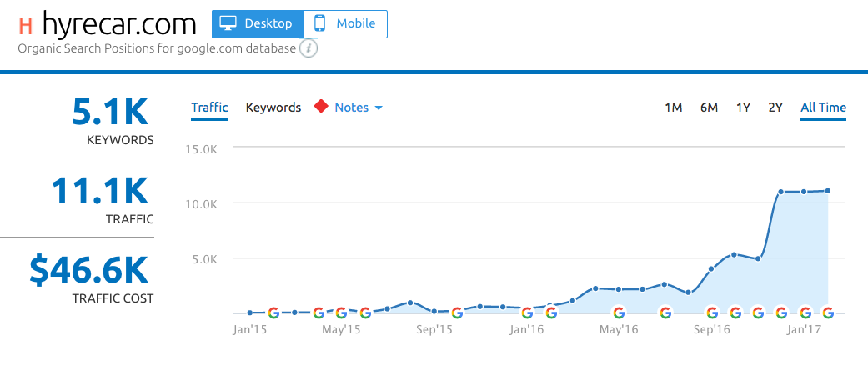Open the info icon beside google.com database

click(x=309, y=48)
